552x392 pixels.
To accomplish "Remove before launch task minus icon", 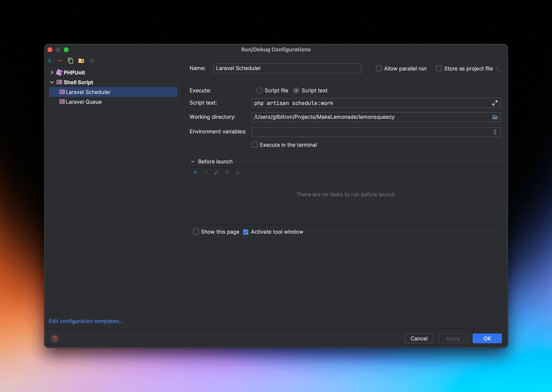I will [206, 172].
